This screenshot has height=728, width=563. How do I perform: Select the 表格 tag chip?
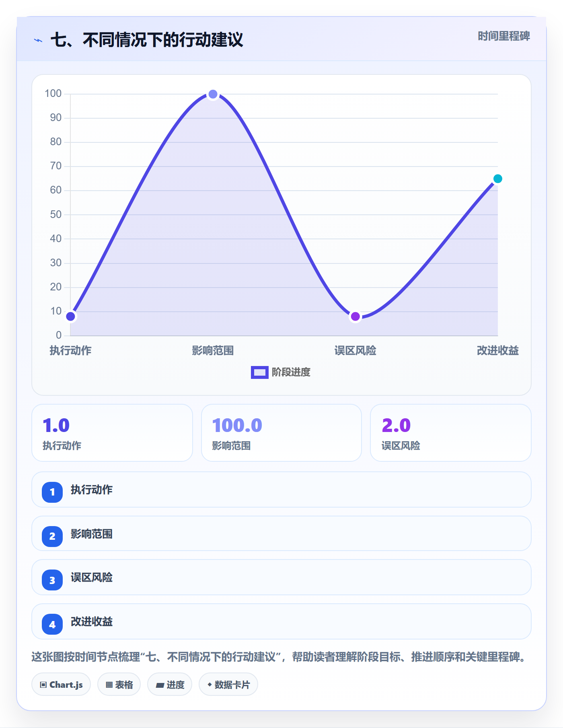coord(119,685)
